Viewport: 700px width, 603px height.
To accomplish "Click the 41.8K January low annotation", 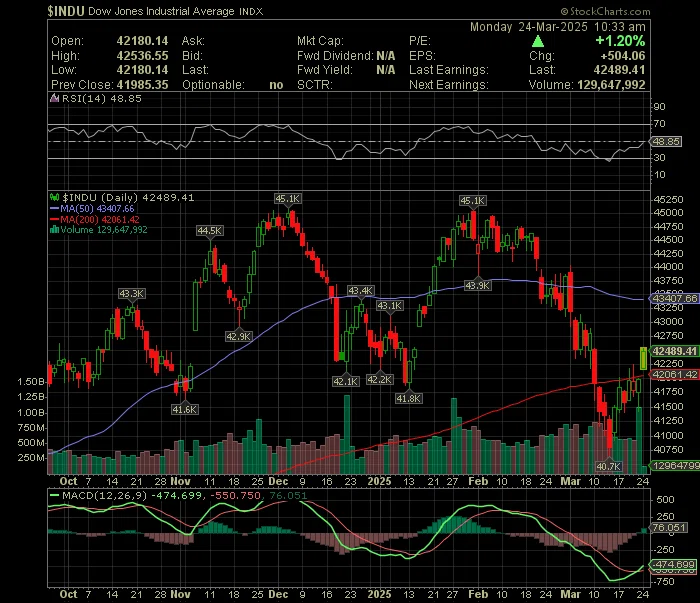I will click(x=408, y=399).
